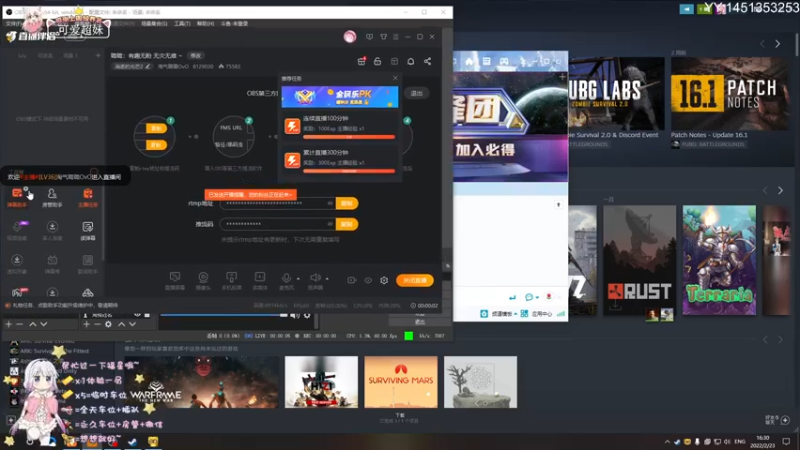Click 修改 button beside room title
This screenshot has height=450, width=800.
coord(195,56)
